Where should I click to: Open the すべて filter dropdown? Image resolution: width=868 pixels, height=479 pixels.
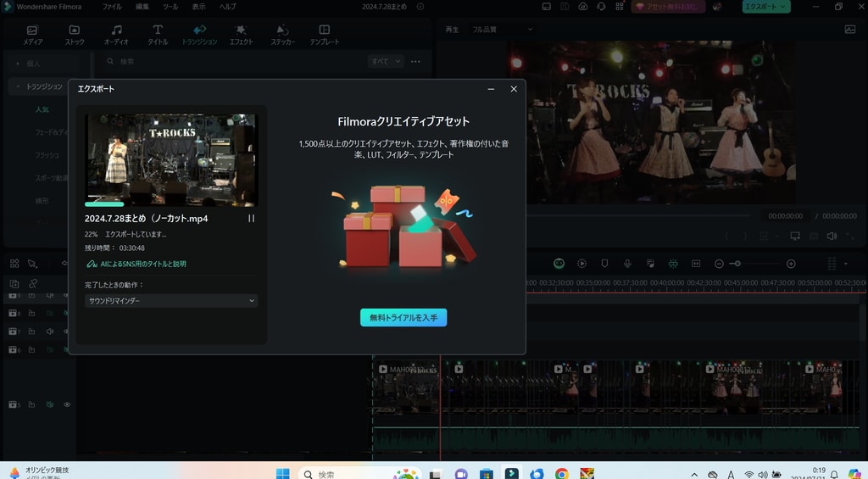pyautogui.click(x=386, y=62)
